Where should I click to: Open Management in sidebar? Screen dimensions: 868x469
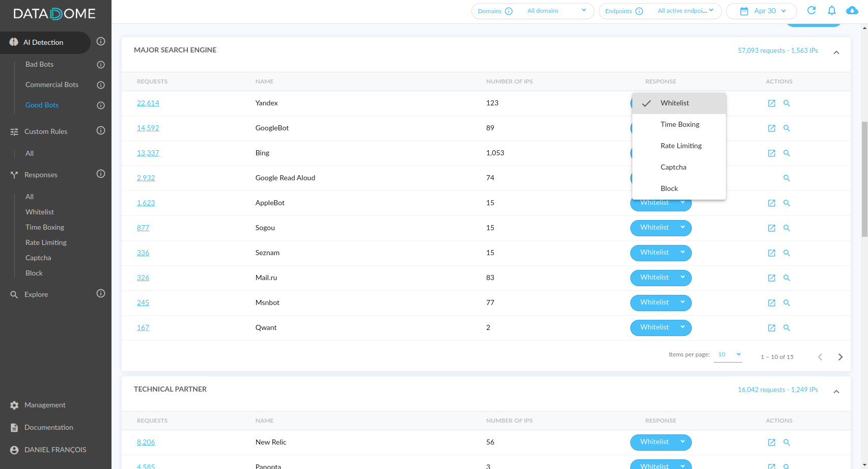[x=45, y=405]
